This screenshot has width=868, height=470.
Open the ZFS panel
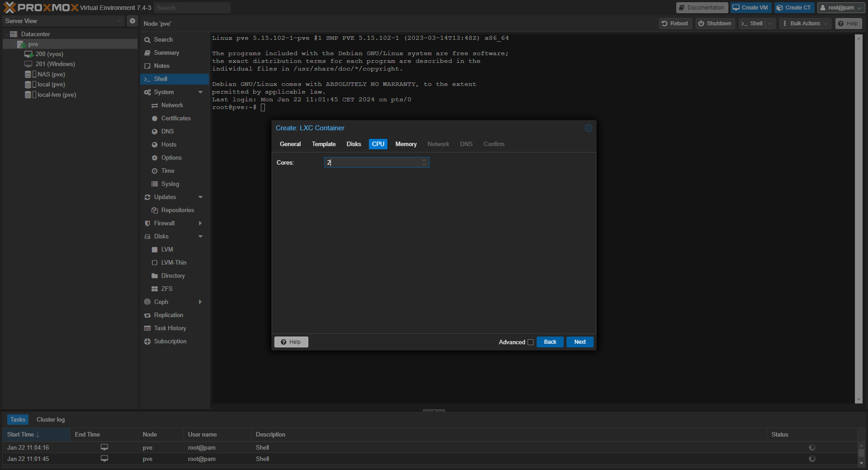(175, 289)
